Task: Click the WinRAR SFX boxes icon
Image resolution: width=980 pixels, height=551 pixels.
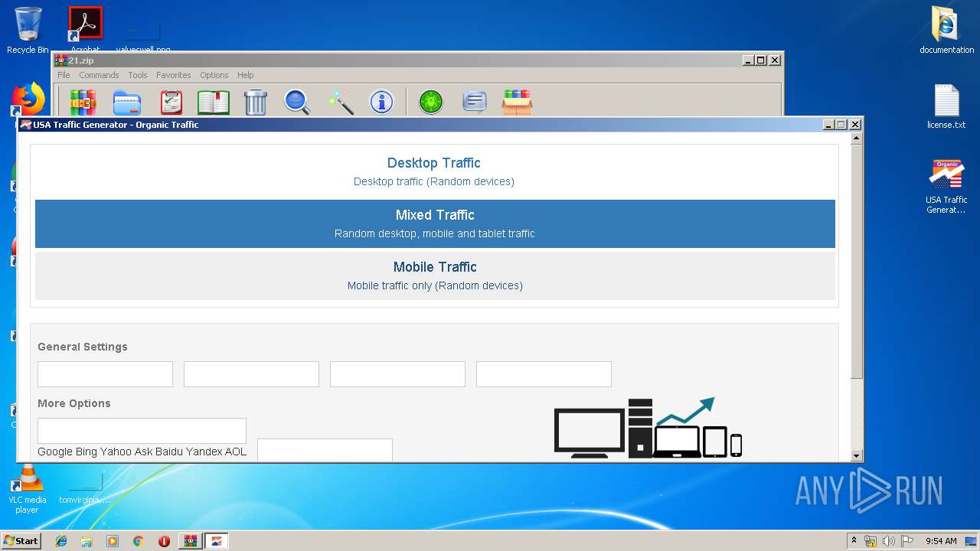Action: click(517, 102)
